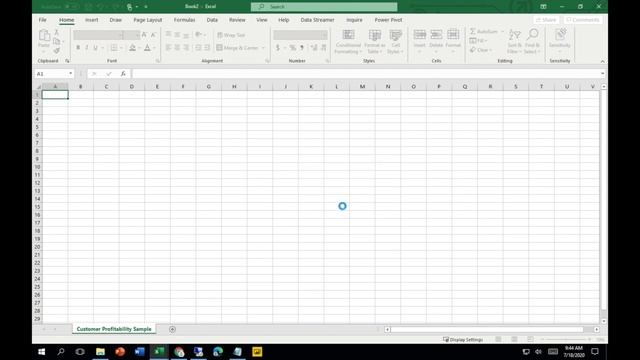Click the Percent Style icon
The height and width of the screenshot is (360, 640).
[x=293, y=48]
